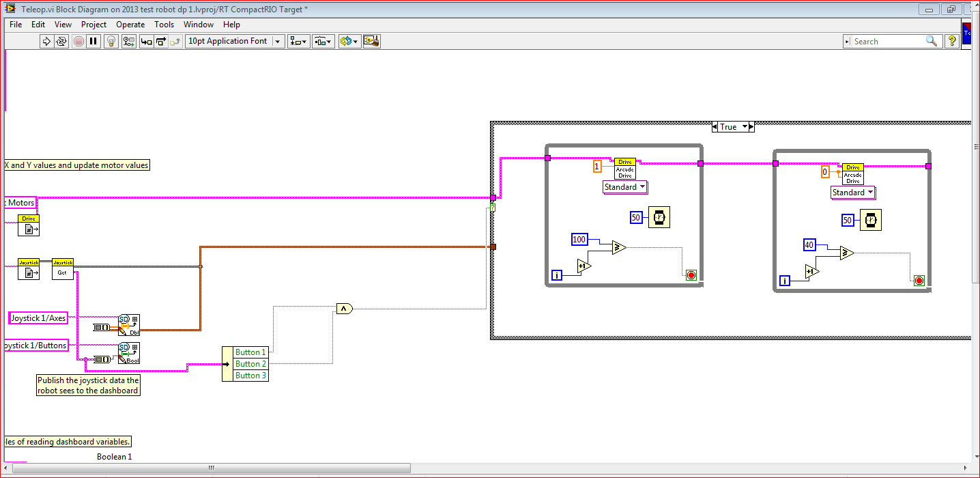Open the File menu
The height and width of the screenshot is (478, 980).
(16, 24)
